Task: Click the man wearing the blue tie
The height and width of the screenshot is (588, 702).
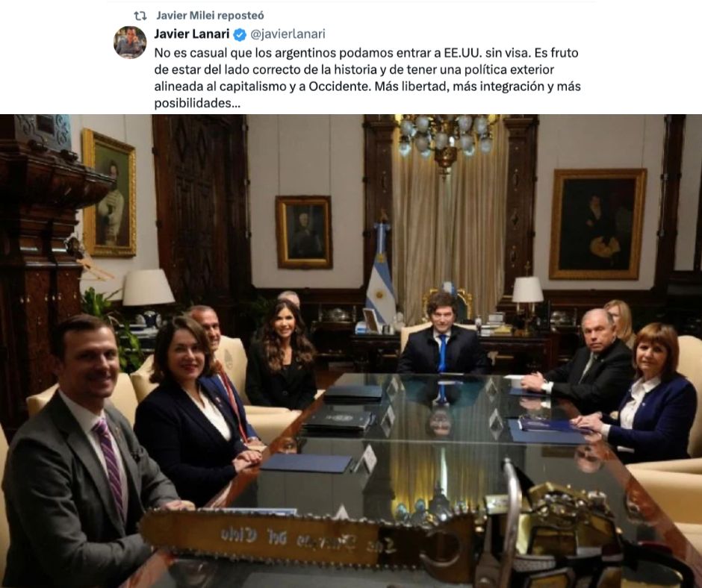Action: [x=441, y=335]
